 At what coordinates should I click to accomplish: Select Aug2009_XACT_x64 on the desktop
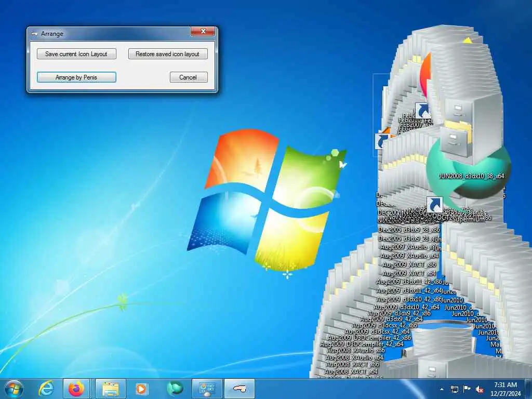(409, 273)
